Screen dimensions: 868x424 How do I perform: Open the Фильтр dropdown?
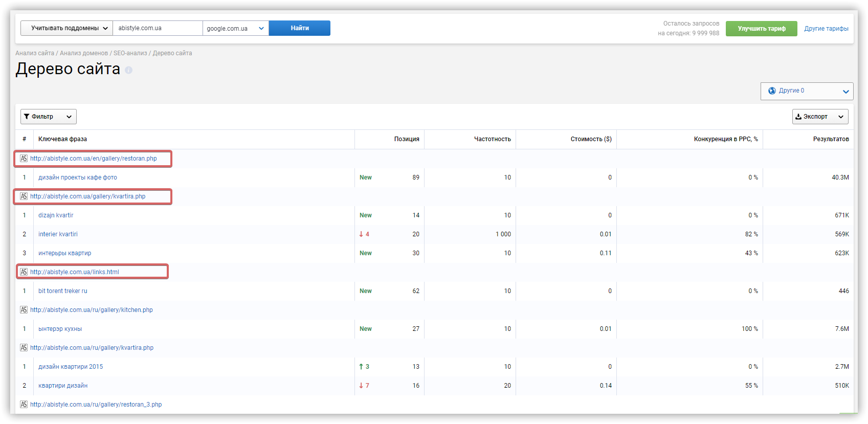tap(49, 117)
